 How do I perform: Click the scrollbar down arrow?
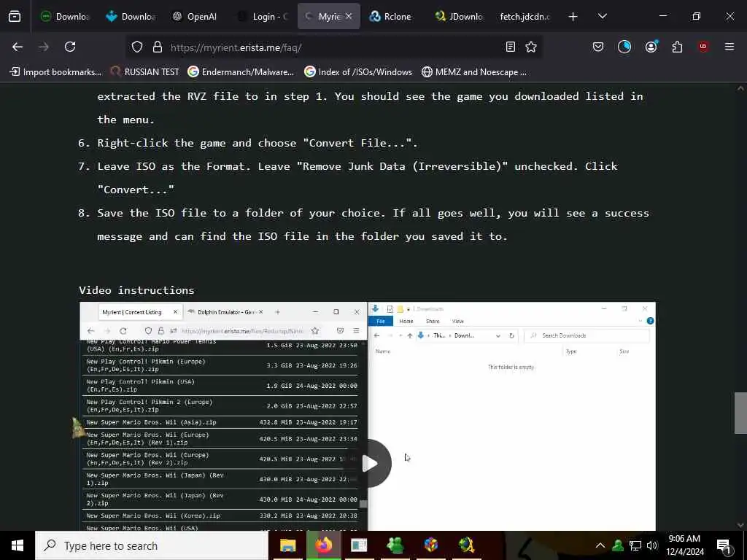point(740,525)
